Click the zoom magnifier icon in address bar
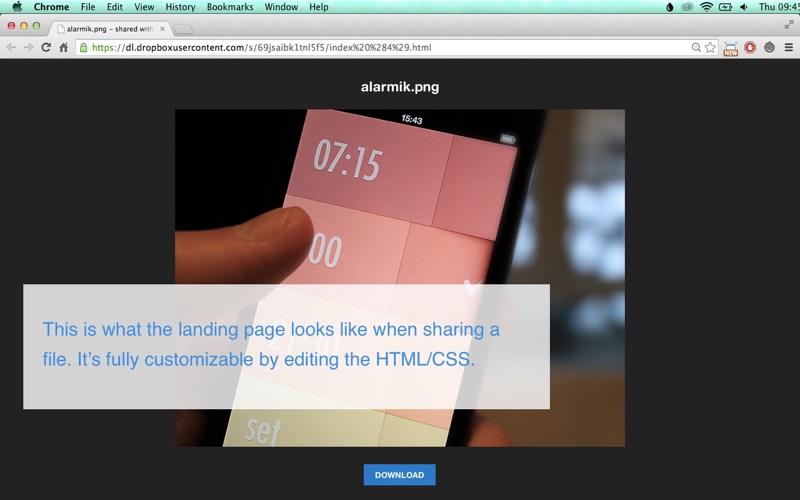 [x=696, y=47]
